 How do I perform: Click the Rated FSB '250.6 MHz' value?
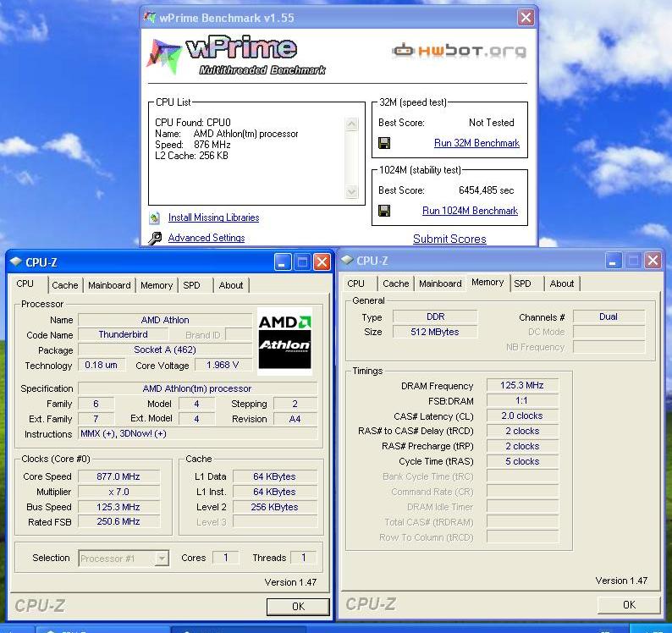click(x=118, y=521)
